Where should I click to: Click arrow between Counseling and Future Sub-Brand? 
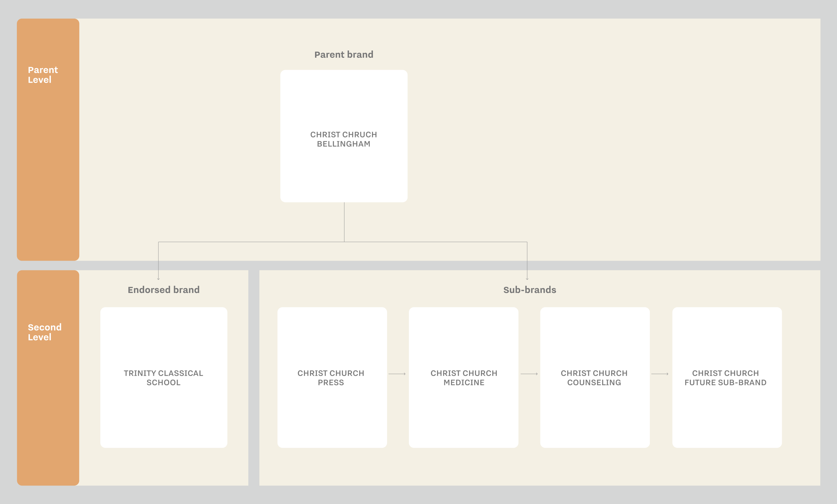[659, 374]
